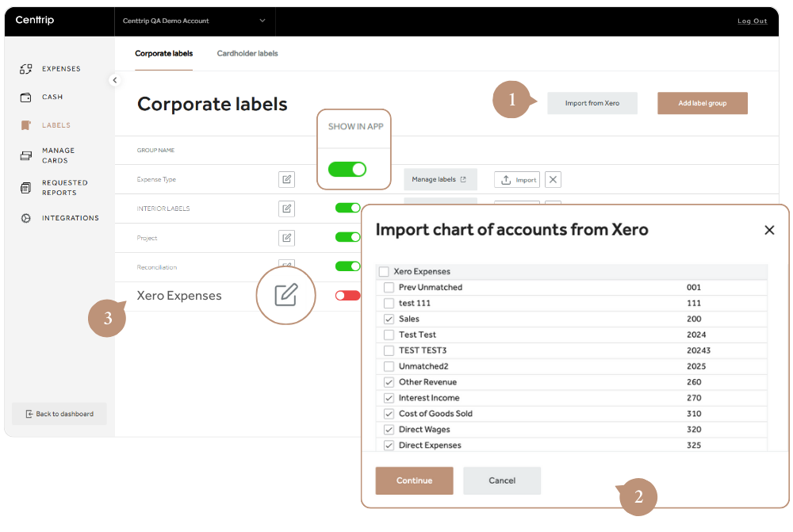Close the Import chart of accounts dialog

[769, 230]
